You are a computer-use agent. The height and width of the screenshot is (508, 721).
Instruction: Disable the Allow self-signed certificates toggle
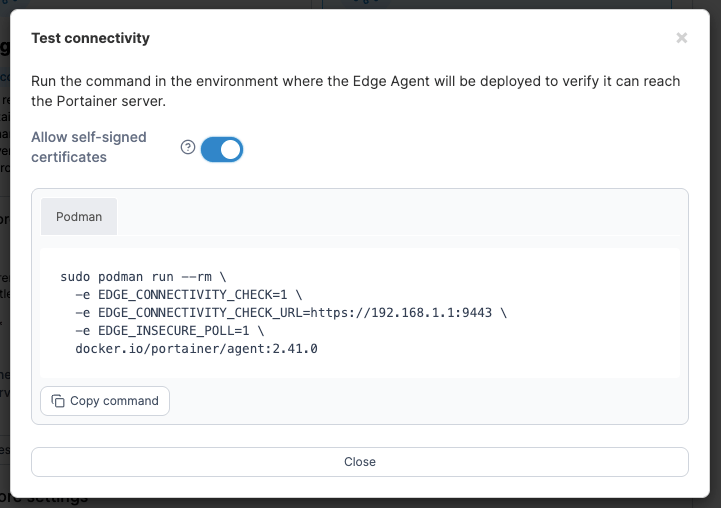click(222, 149)
